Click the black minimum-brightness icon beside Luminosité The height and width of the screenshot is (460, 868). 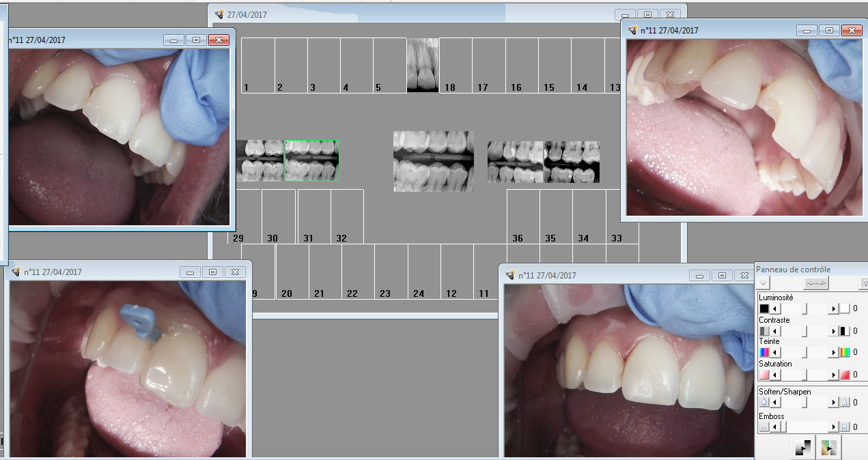764,309
